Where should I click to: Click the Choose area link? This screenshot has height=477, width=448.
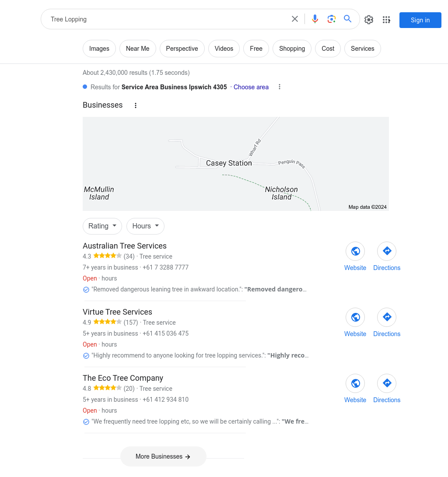point(251,87)
